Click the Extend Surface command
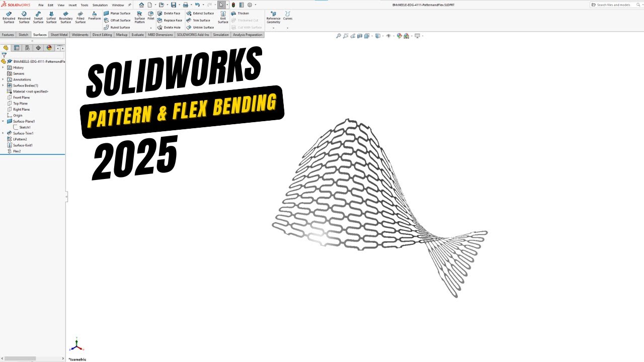Viewport: 644px width, 362px height. 200,14
